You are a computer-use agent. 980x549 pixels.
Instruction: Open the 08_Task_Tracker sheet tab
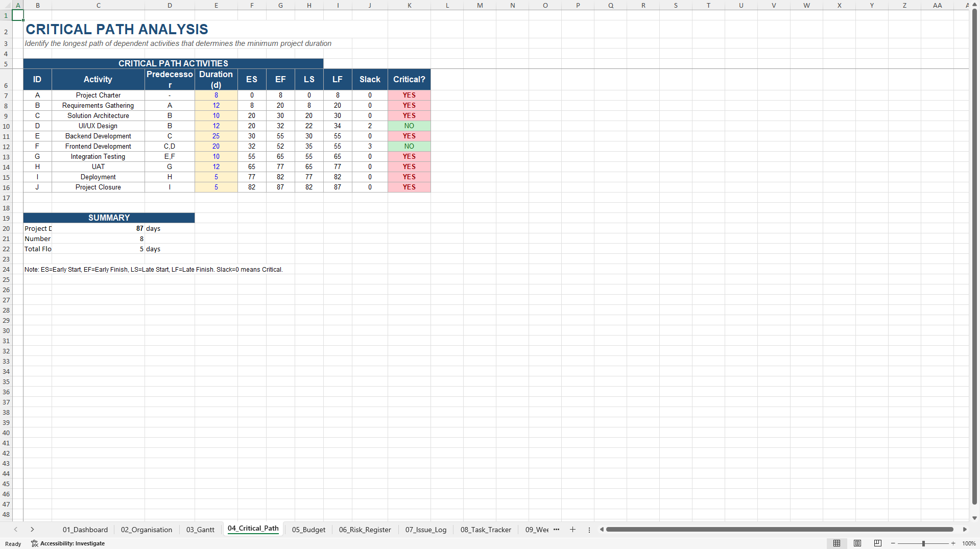coord(486,530)
